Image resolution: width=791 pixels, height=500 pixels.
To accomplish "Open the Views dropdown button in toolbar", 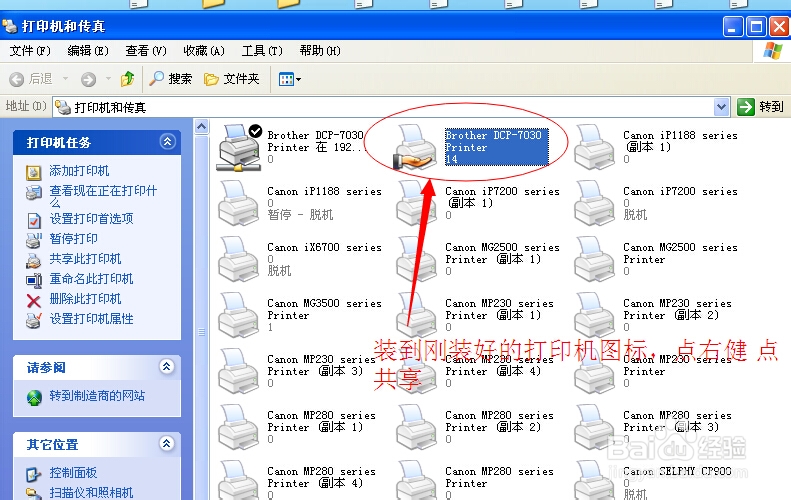I will pyautogui.click(x=290, y=79).
